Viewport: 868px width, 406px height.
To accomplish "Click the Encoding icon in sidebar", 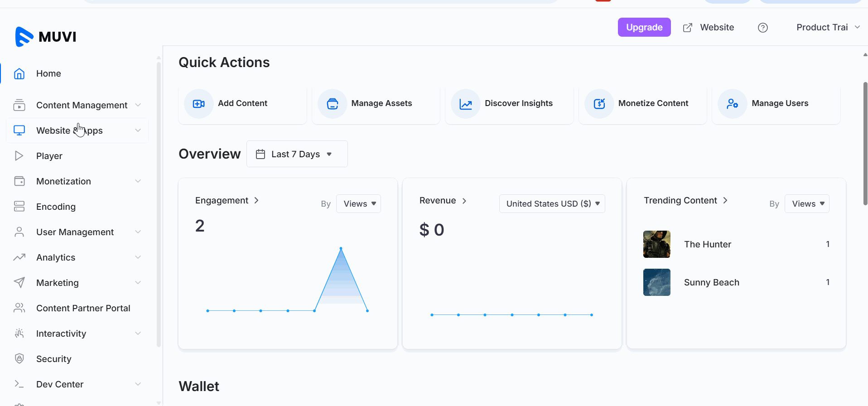I will click(x=19, y=207).
